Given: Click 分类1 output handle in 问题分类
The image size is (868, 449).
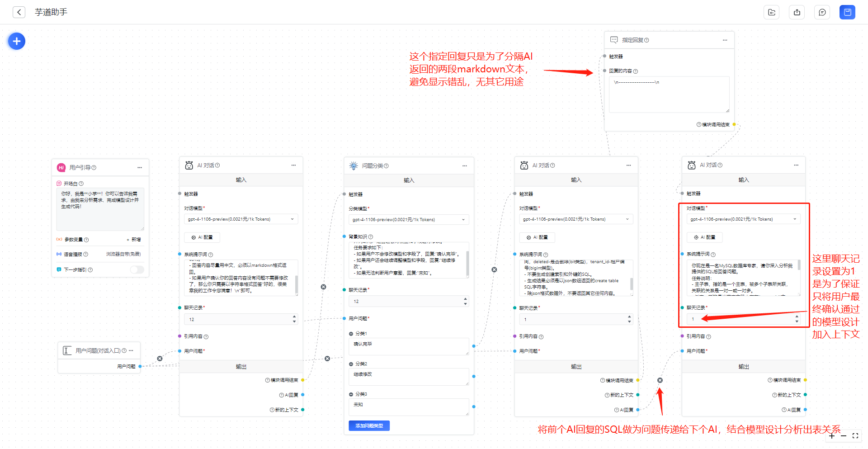Looking at the screenshot, I should (474, 346).
